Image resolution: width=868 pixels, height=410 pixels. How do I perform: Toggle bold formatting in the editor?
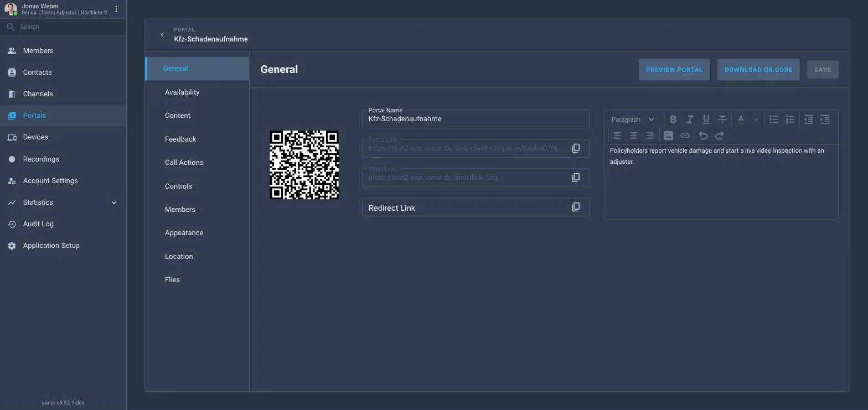673,119
